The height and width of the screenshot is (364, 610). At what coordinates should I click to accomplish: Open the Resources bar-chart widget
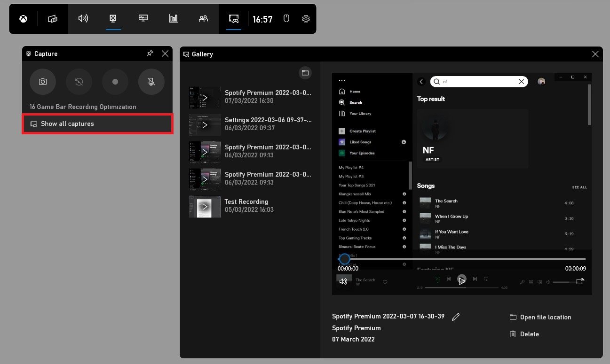[174, 19]
